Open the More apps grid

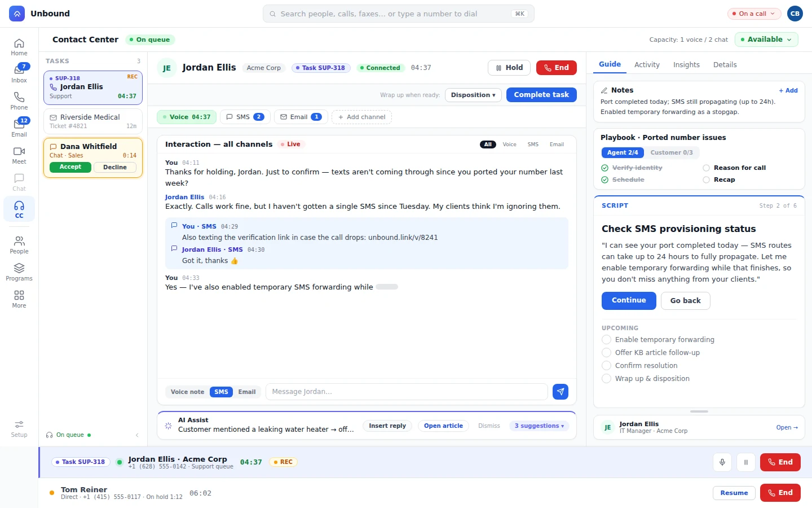(19, 299)
